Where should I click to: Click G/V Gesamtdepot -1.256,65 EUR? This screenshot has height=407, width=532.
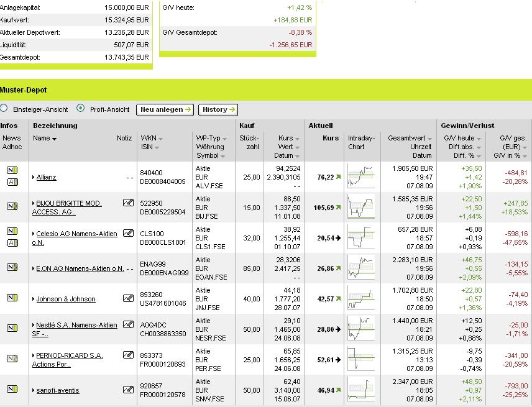pos(291,45)
